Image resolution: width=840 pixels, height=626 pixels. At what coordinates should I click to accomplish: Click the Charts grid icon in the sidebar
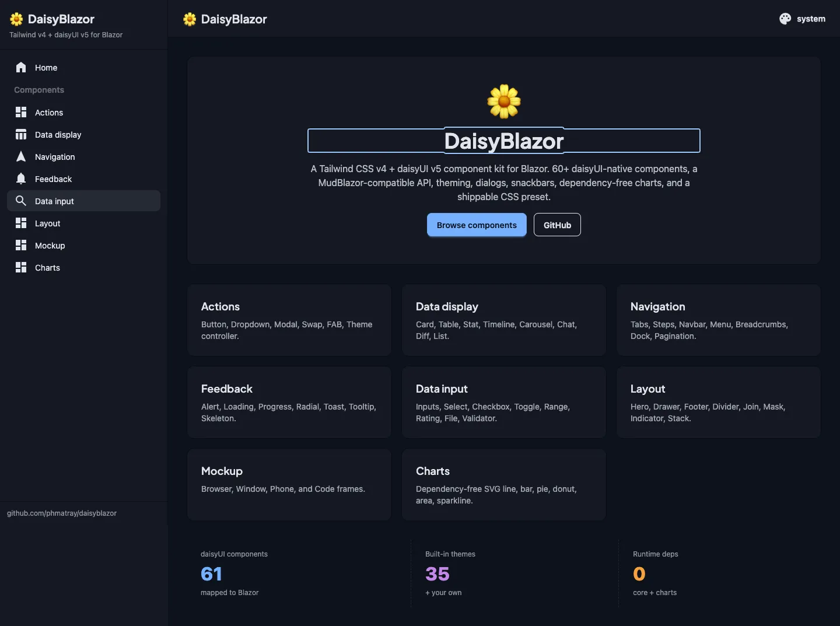tap(21, 267)
